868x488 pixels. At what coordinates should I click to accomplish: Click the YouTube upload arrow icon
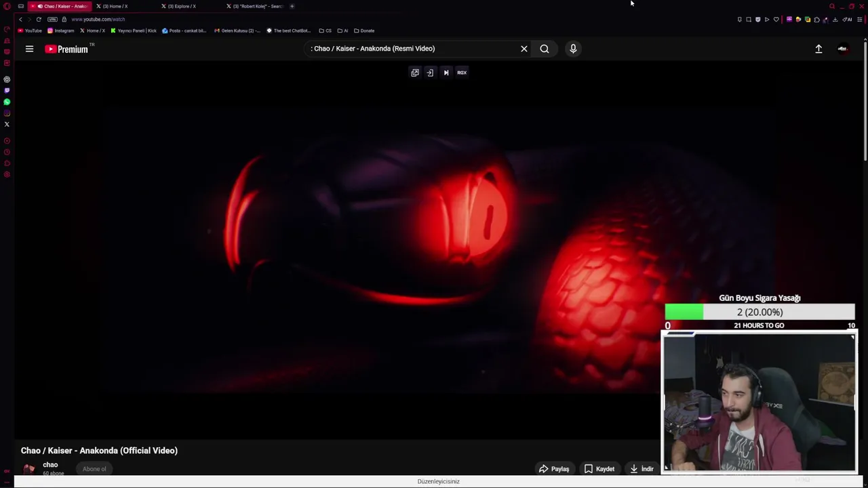[818, 49]
